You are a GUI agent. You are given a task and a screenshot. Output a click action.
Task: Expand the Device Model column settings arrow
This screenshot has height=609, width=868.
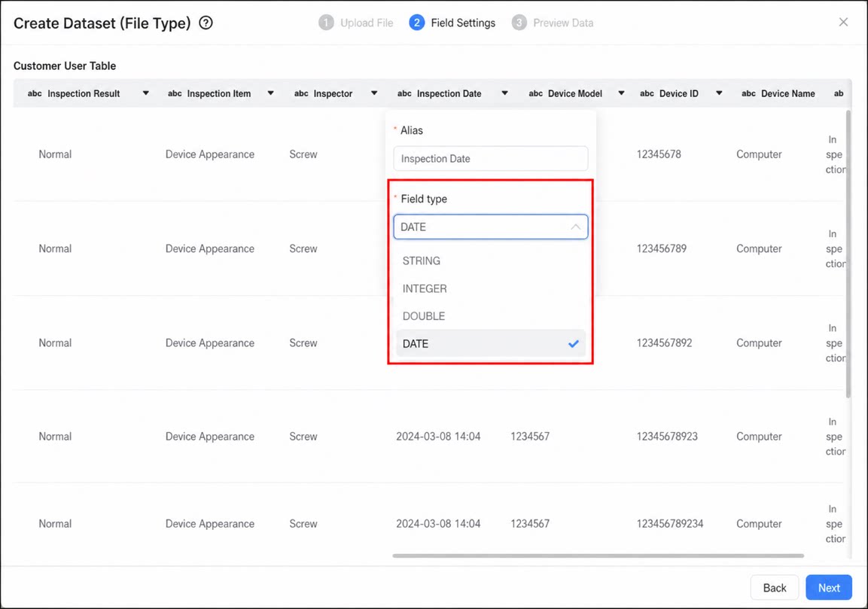(x=621, y=93)
